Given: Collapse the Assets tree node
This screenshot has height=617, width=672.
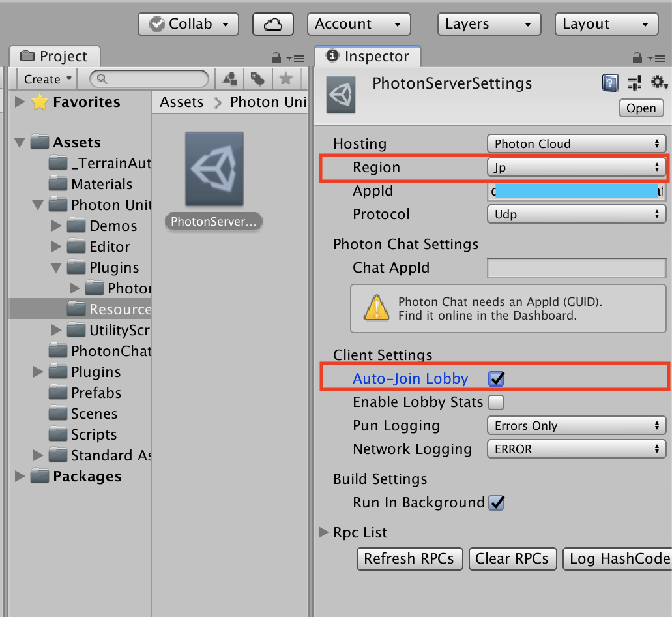Looking at the screenshot, I should 20,142.
